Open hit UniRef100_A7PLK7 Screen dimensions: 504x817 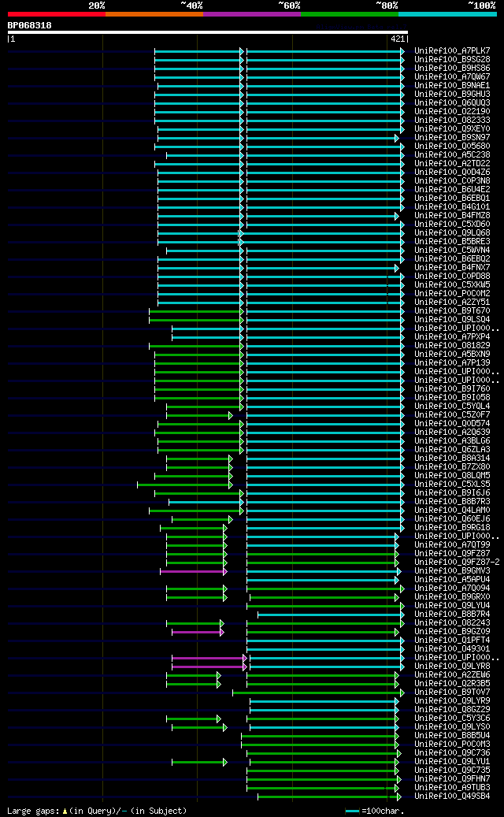click(x=452, y=51)
